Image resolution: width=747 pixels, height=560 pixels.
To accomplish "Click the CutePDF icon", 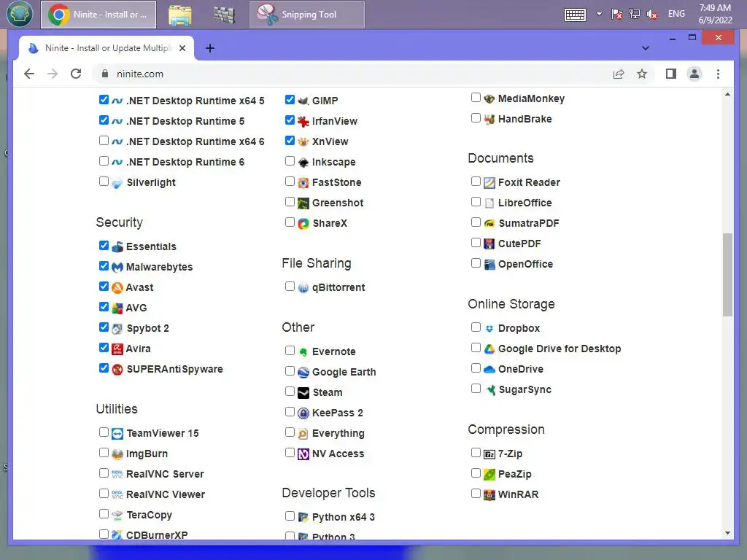I will [489, 244].
